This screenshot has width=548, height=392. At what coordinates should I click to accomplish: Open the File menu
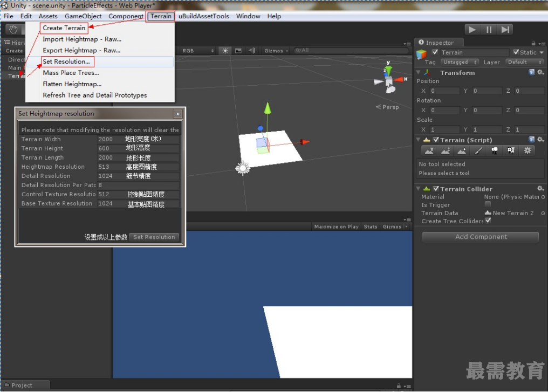[9, 16]
